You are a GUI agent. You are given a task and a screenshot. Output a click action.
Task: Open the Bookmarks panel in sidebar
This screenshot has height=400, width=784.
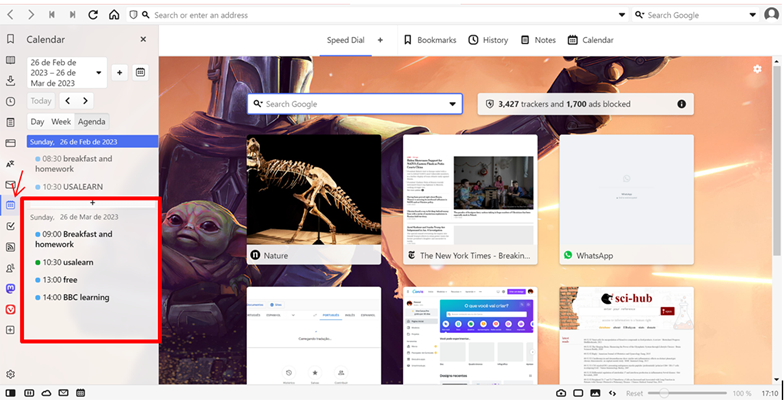pos(10,40)
